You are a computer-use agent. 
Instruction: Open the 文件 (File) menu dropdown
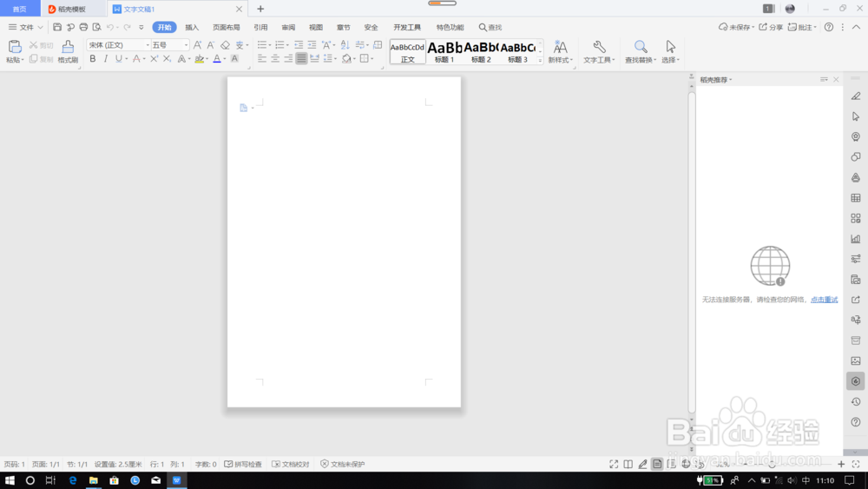pos(25,27)
